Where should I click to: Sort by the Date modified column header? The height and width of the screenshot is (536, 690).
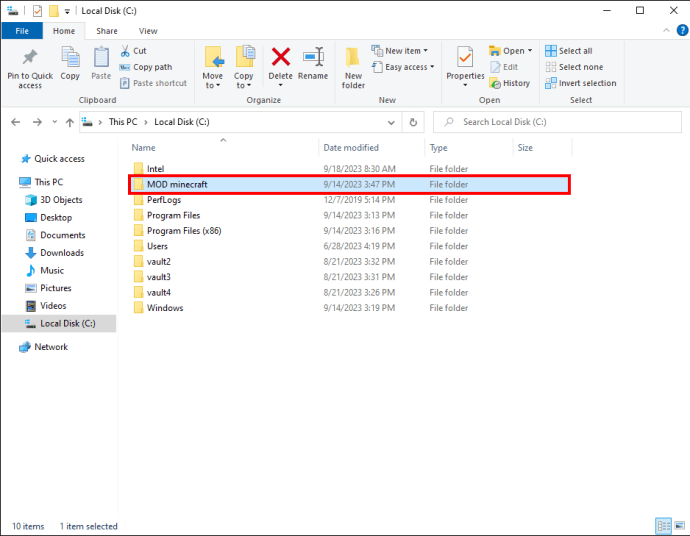[351, 148]
